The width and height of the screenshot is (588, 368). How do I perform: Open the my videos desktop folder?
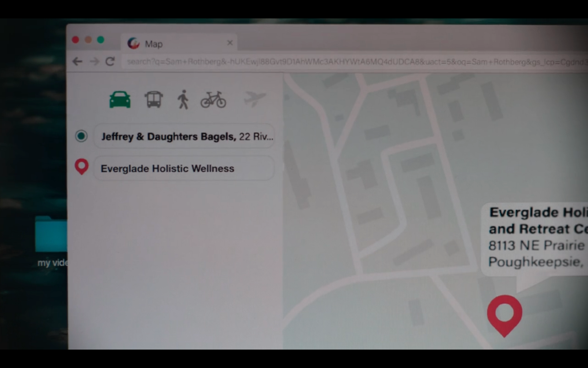click(x=51, y=235)
